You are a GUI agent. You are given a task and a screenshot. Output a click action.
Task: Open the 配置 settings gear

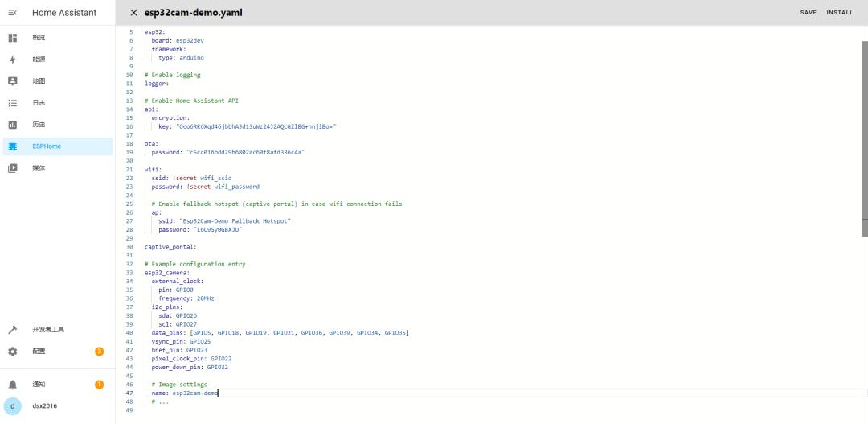tap(12, 352)
